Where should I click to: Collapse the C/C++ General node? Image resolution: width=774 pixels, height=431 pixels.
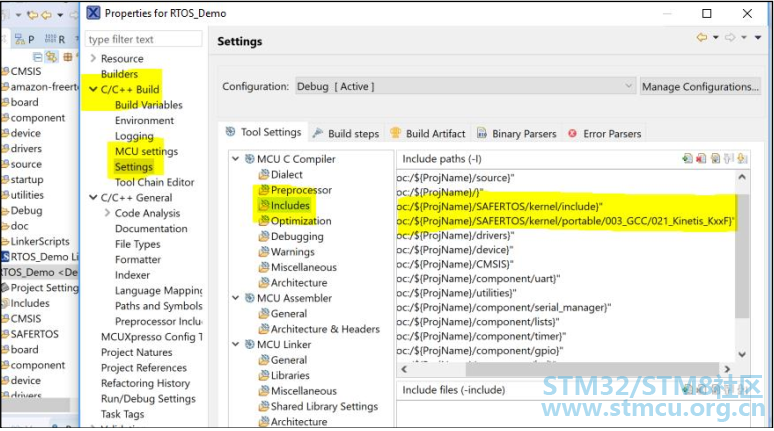tap(93, 197)
